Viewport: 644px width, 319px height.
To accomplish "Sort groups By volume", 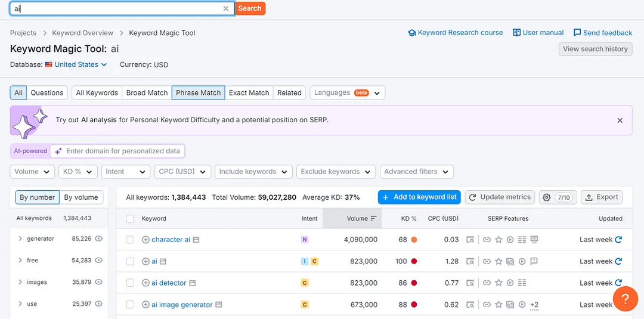I will click(x=81, y=197).
